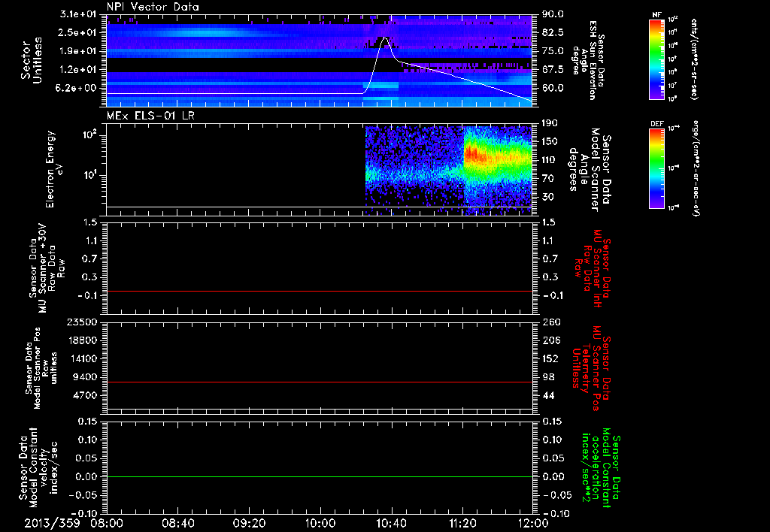Click the 08:40 time axis label

[177, 522]
